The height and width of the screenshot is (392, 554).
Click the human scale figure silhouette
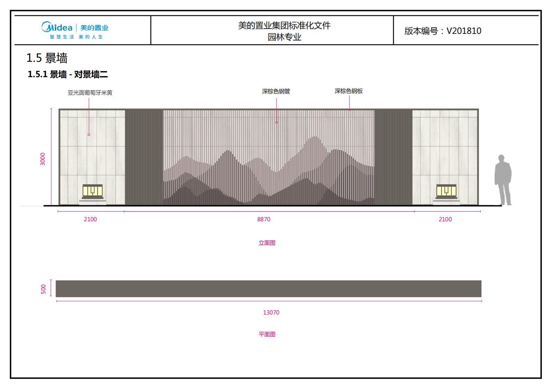pos(503,180)
